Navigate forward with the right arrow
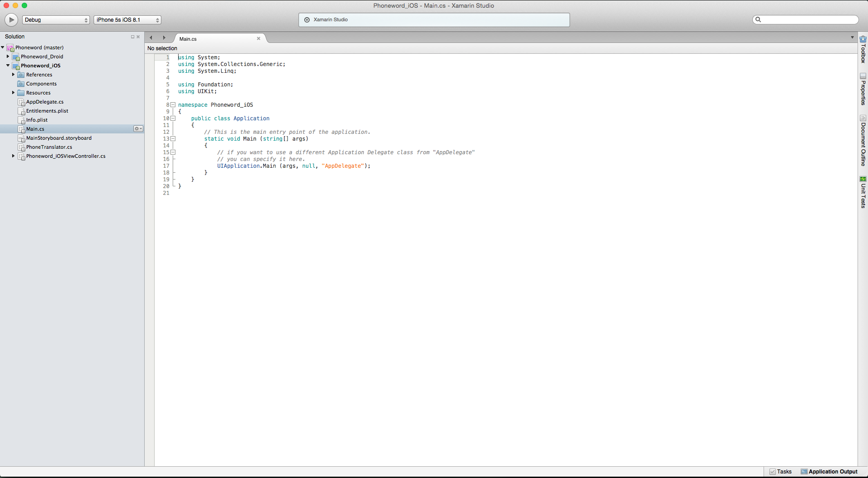The width and height of the screenshot is (868, 478). 164,38
